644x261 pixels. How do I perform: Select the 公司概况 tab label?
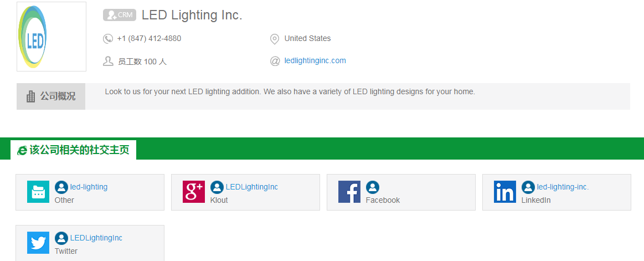(58, 96)
